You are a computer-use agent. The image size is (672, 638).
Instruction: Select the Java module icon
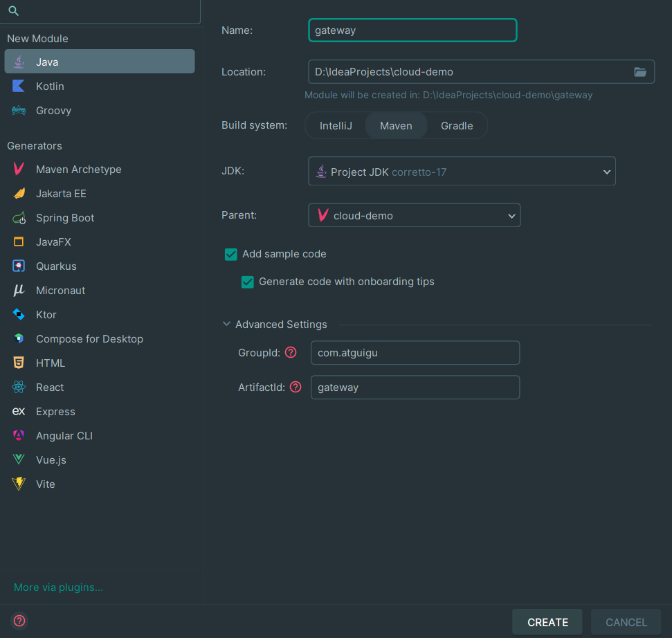(19, 62)
